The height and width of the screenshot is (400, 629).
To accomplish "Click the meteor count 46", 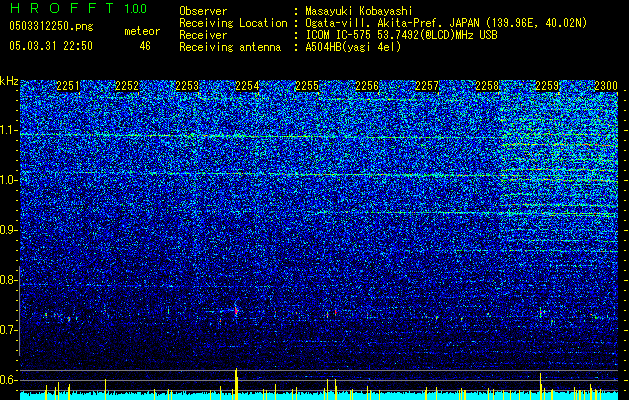I will click(x=145, y=46).
